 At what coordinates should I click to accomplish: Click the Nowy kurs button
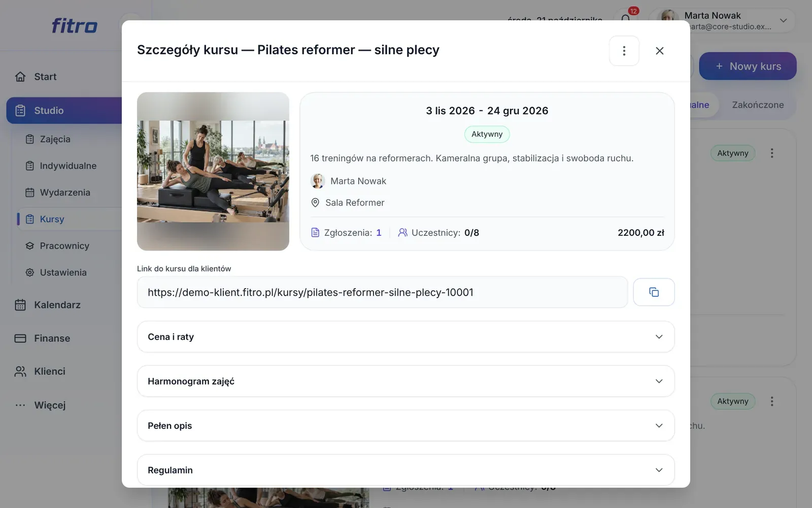pos(748,66)
